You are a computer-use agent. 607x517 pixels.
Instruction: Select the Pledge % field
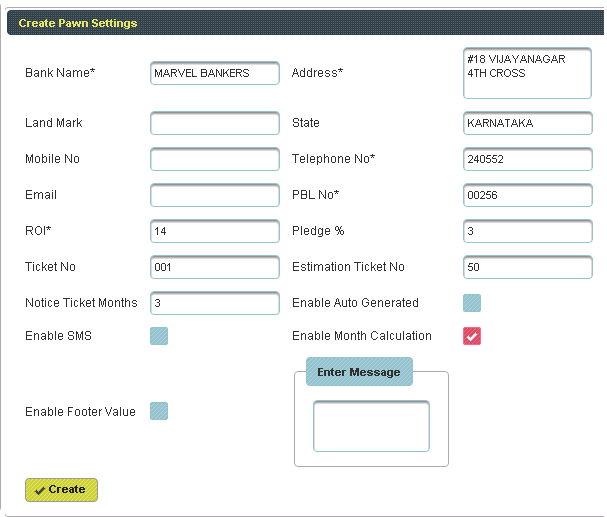(x=527, y=231)
